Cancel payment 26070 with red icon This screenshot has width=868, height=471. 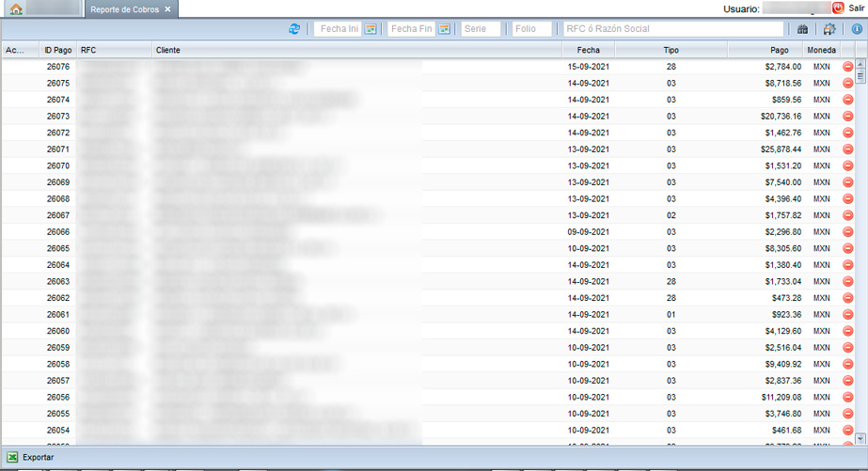click(847, 165)
